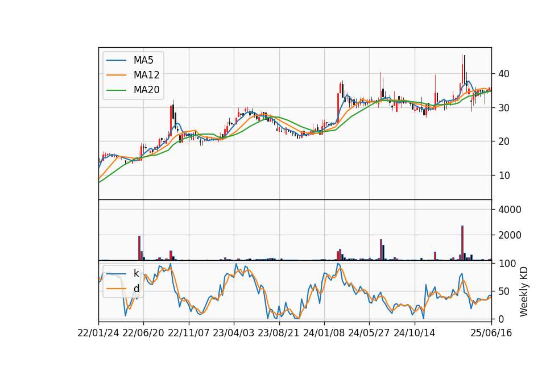Click the volume axis value 2000
Screen dimensions: 546x392
(x=510, y=235)
